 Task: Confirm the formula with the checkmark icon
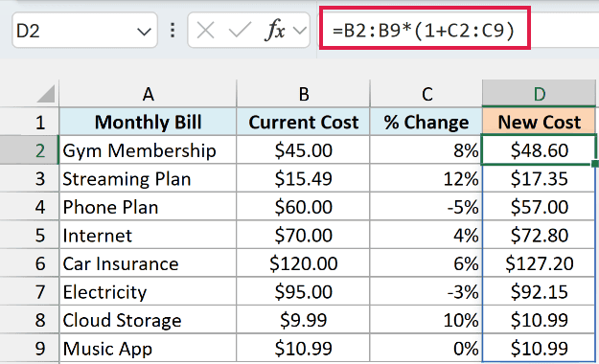240,31
